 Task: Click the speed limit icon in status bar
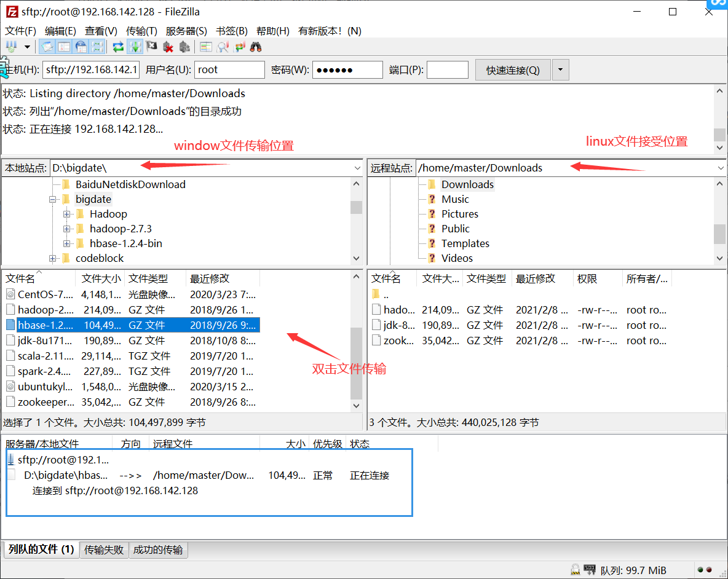coord(590,570)
